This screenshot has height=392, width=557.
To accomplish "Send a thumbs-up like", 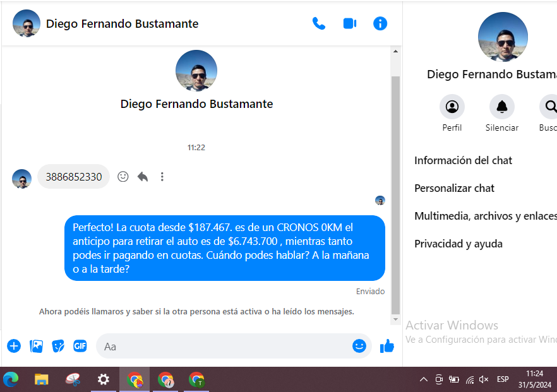I will tap(387, 346).
